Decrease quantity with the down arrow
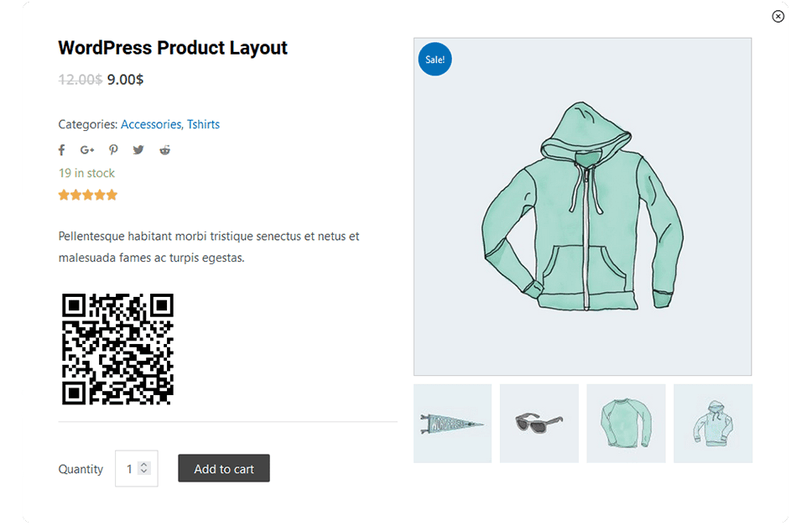Image resolution: width=812 pixels, height=526 pixels. point(144,472)
